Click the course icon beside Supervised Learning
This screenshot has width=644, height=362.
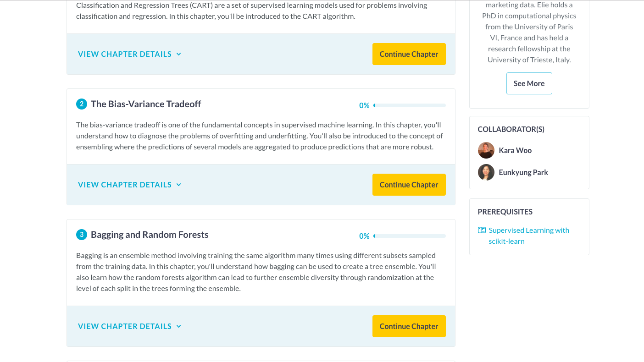pyautogui.click(x=482, y=230)
